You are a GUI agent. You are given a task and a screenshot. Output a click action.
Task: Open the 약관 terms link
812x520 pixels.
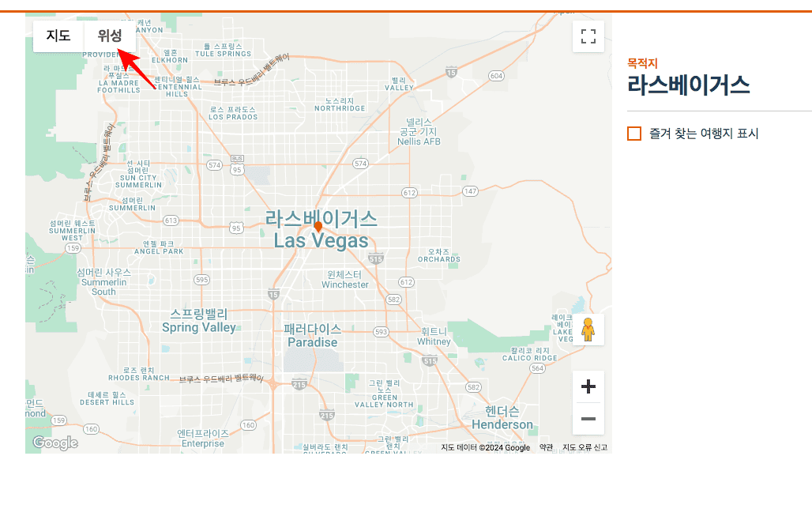point(546,447)
